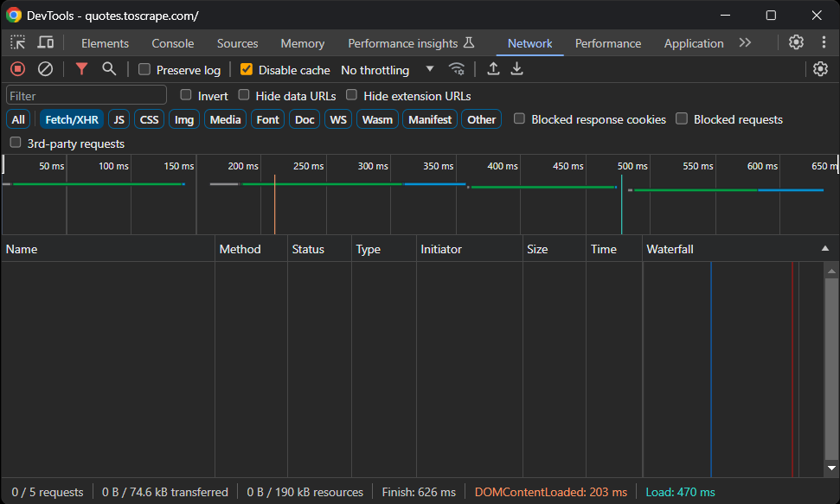The image size is (840, 504).
Task: Disable the Disable cache option
Action: coord(247,70)
